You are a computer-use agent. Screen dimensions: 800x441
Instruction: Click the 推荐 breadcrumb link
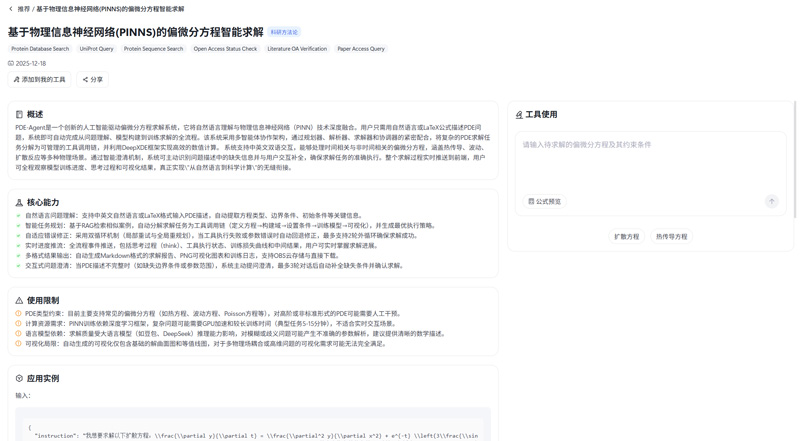coord(24,9)
